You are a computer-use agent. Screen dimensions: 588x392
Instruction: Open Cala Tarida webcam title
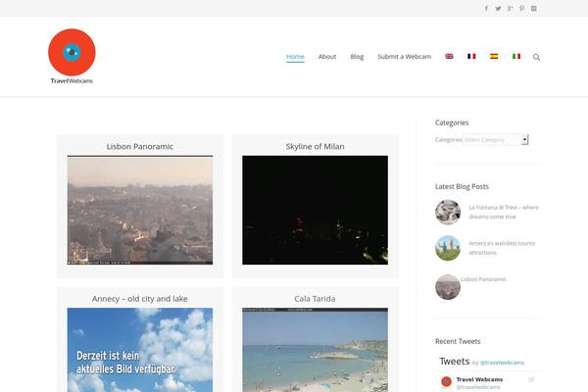pyautogui.click(x=315, y=299)
